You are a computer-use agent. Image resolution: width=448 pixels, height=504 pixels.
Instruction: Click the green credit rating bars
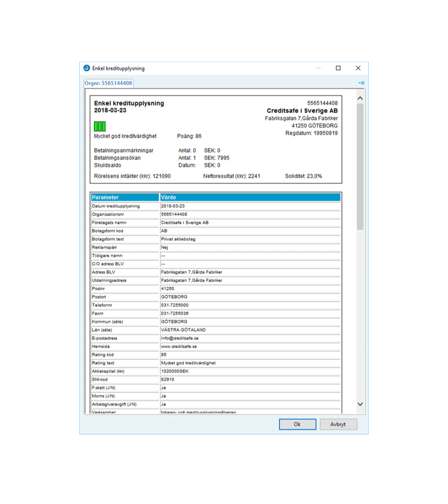tap(99, 126)
